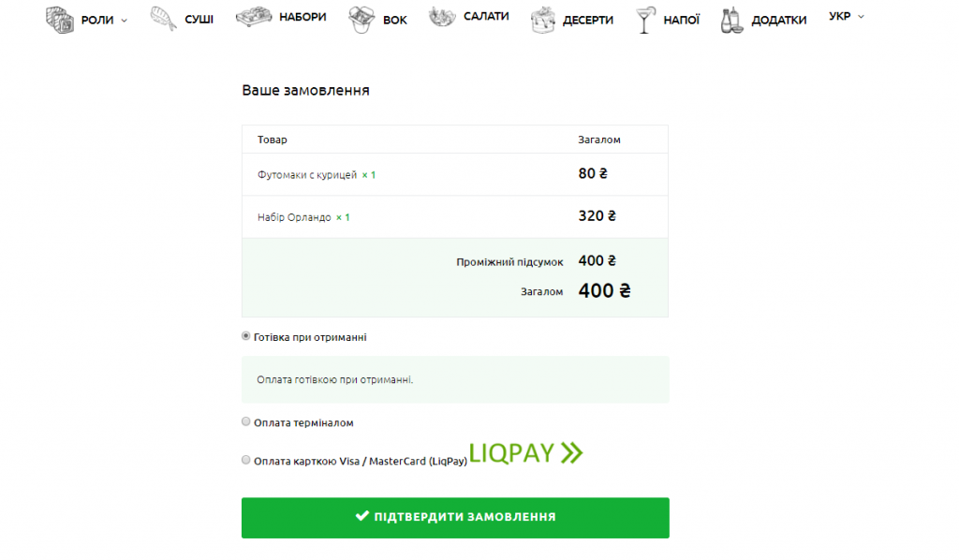This screenshot has height=560, width=959.
Task: Open the САЛАТИ menu section
Action: tap(486, 17)
